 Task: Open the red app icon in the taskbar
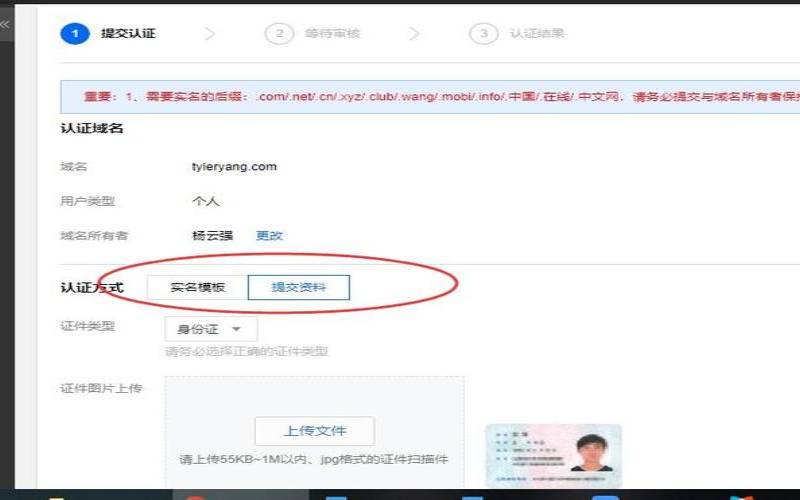click(x=196, y=496)
